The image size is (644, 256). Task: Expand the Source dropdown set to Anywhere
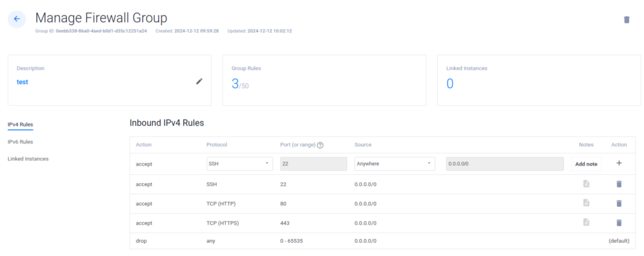point(394,164)
